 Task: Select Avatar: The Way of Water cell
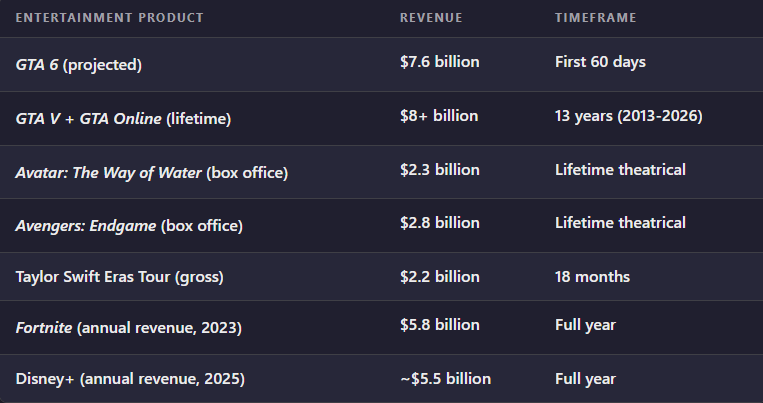pyautogui.click(x=152, y=172)
